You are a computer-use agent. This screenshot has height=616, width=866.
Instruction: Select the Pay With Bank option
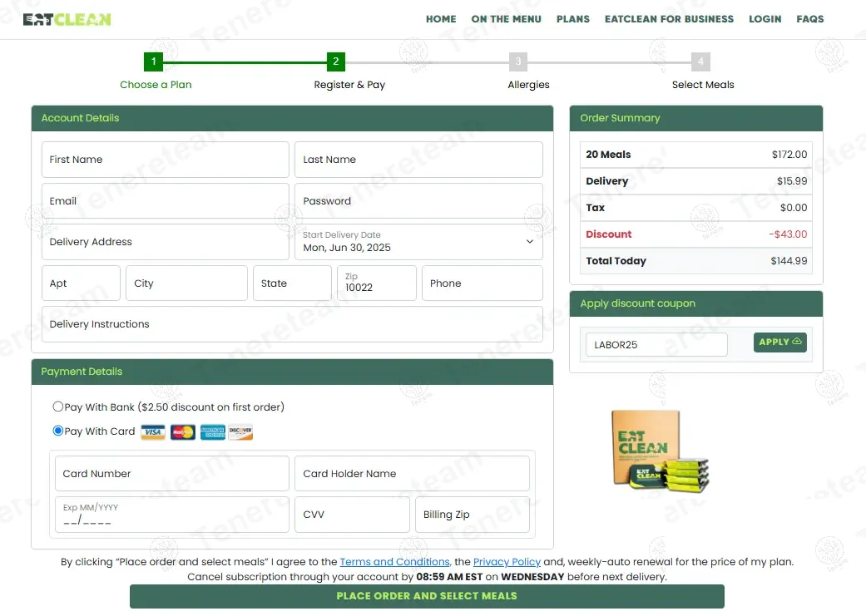coord(58,407)
